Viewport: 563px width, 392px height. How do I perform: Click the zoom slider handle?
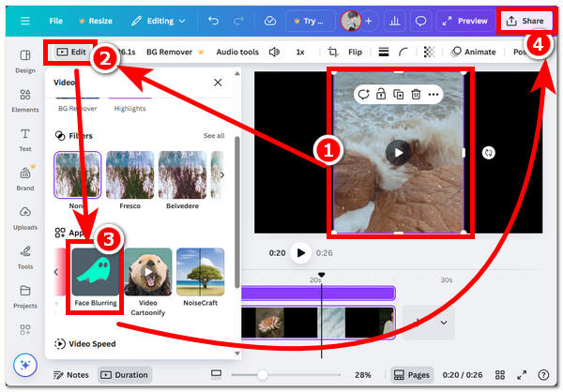262,374
